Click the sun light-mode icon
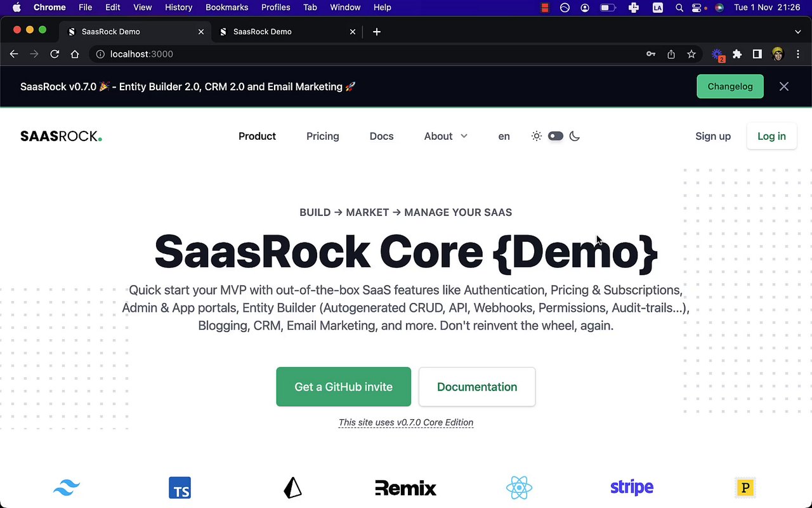 tap(537, 136)
